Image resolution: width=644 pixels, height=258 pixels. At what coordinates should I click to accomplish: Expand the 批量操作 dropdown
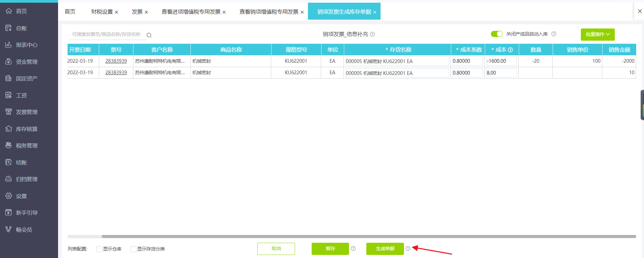tap(597, 35)
